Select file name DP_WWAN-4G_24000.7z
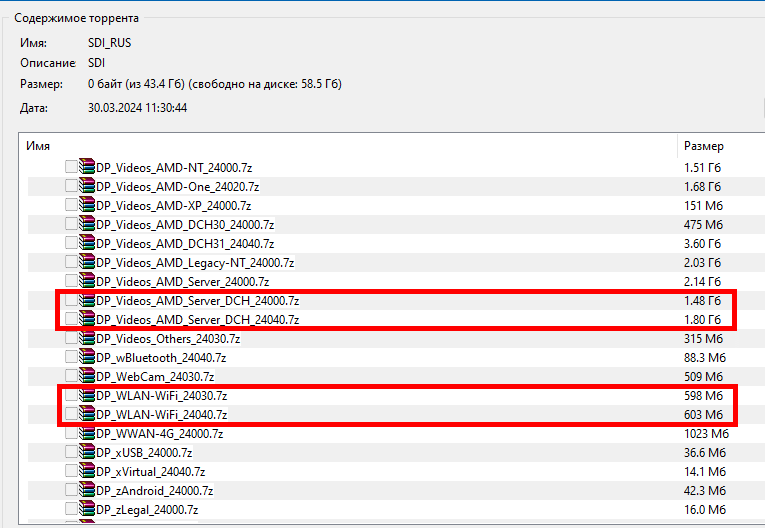The width and height of the screenshot is (765, 528). [x=160, y=434]
